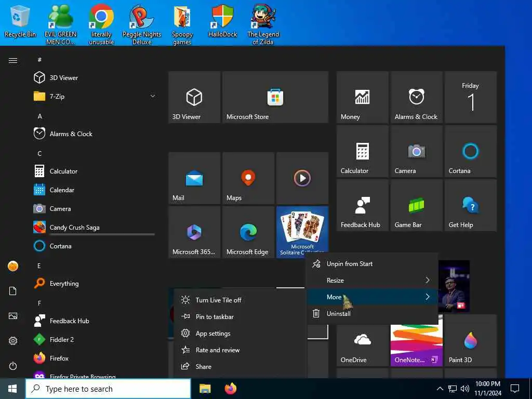Click the Power button in Start sidebar
The height and width of the screenshot is (399, 532).
[x=13, y=366]
